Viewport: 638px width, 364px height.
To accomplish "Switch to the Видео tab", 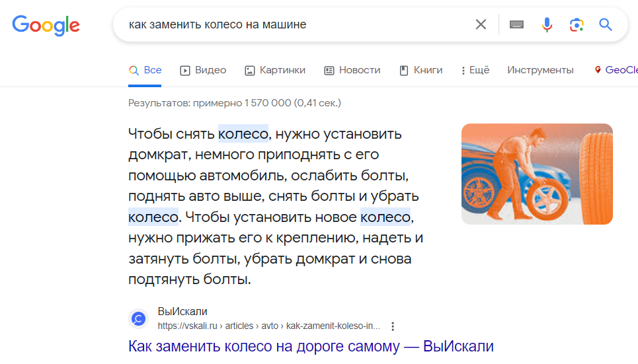I will tap(203, 70).
